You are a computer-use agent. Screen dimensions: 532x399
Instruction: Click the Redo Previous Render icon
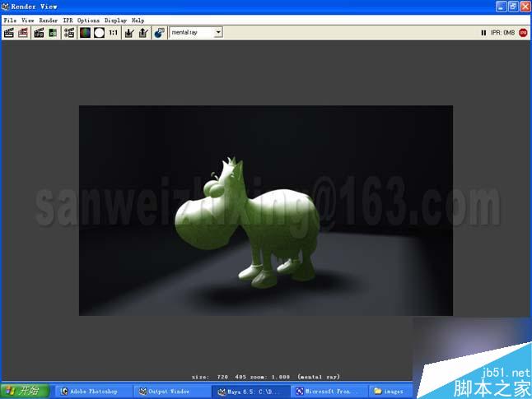[9, 33]
